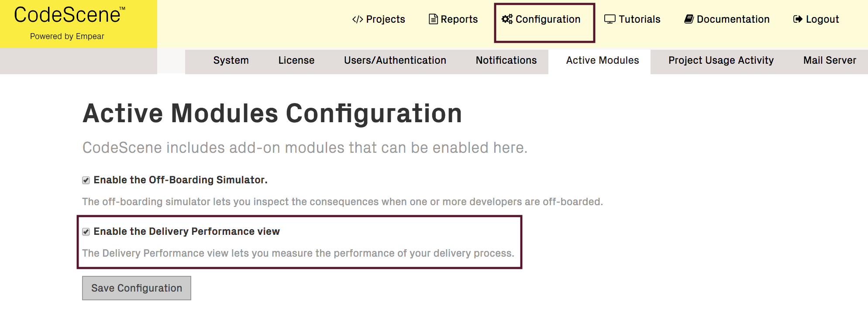Open the Users/Authentication tab
868x323 pixels.
pos(395,61)
